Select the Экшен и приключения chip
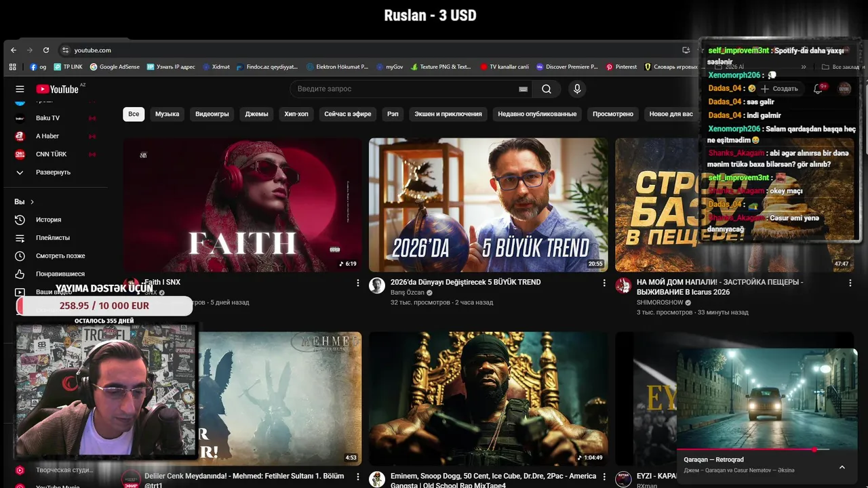This screenshot has width=868, height=488. click(448, 114)
